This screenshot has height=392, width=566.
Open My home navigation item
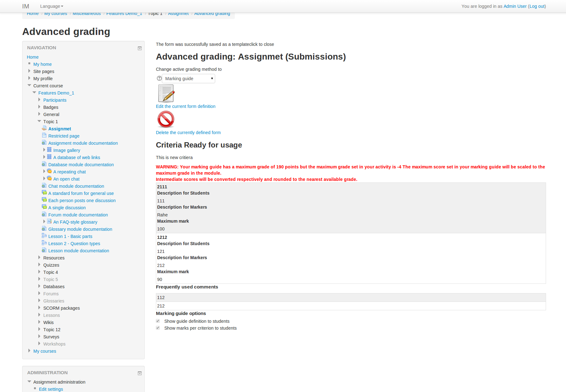tap(42, 64)
